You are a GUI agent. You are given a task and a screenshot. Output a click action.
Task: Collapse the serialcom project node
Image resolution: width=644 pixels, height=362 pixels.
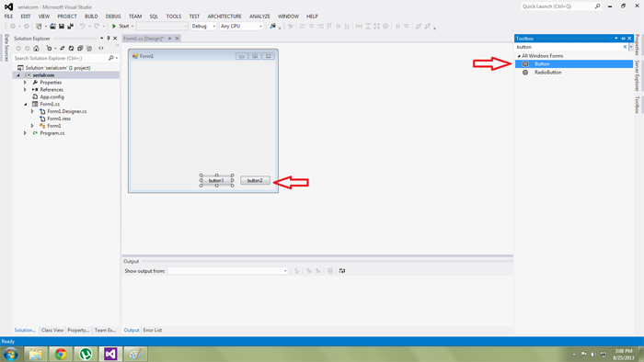click(18, 75)
